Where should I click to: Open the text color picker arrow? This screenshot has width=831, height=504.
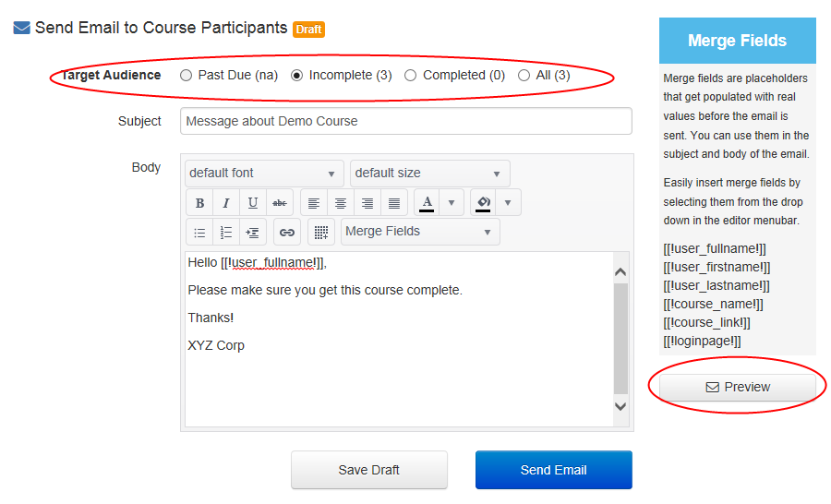451,203
